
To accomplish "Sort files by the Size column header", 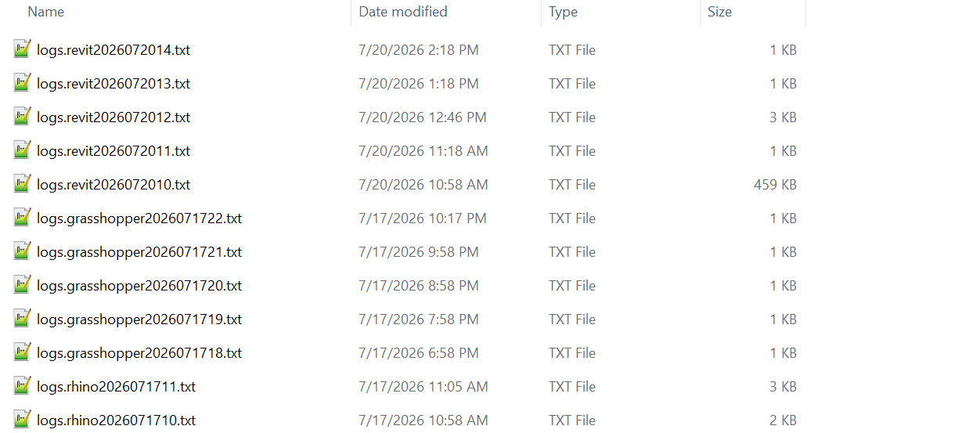I will coord(720,12).
